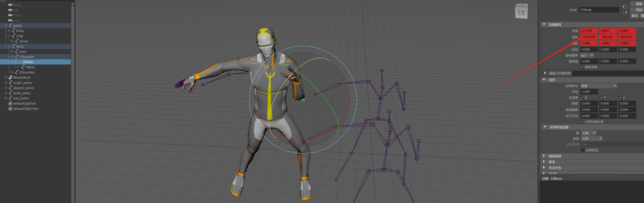Click the Model:Root node icon

pyautogui.click(x=10, y=77)
